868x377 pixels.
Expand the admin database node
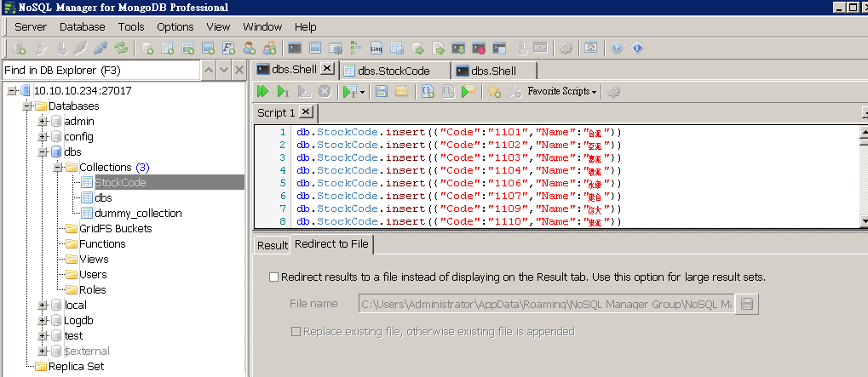click(42, 122)
